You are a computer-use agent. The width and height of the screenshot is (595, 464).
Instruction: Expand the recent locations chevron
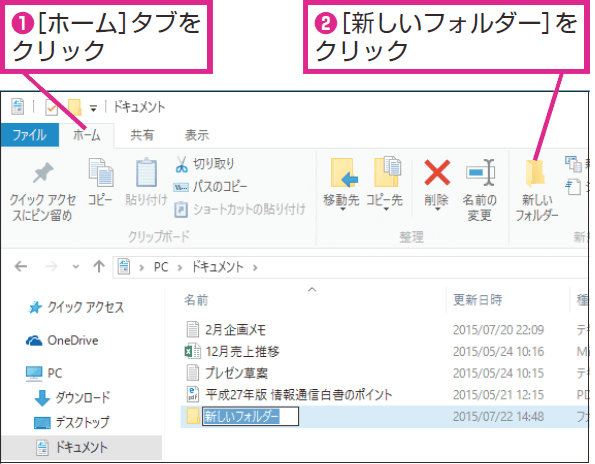pyautogui.click(x=76, y=267)
